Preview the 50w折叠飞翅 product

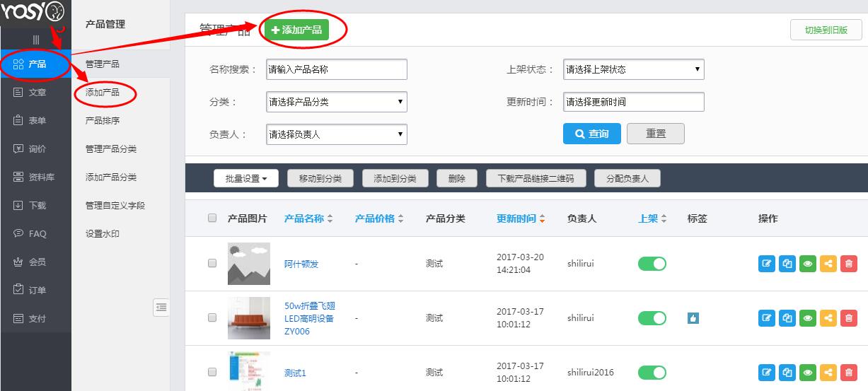click(808, 318)
